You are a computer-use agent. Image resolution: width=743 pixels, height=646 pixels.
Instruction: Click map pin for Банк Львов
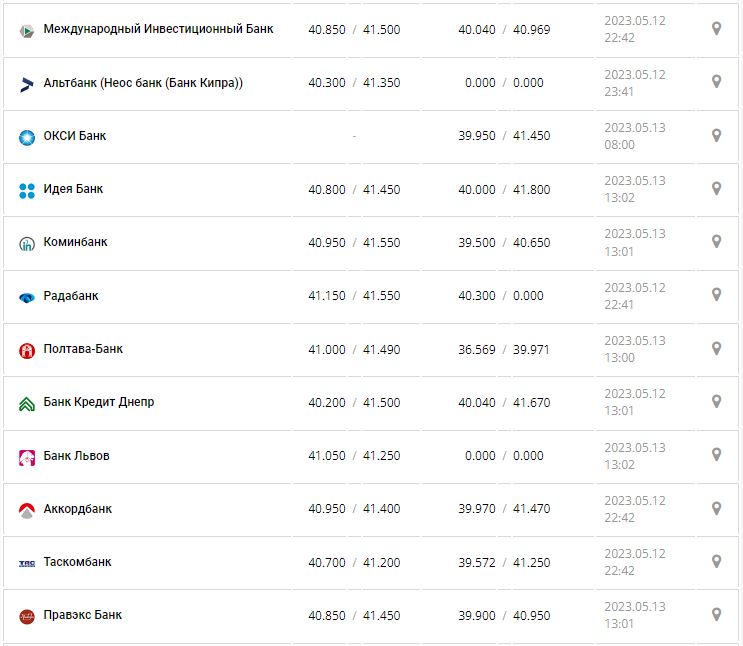(x=716, y=454)
